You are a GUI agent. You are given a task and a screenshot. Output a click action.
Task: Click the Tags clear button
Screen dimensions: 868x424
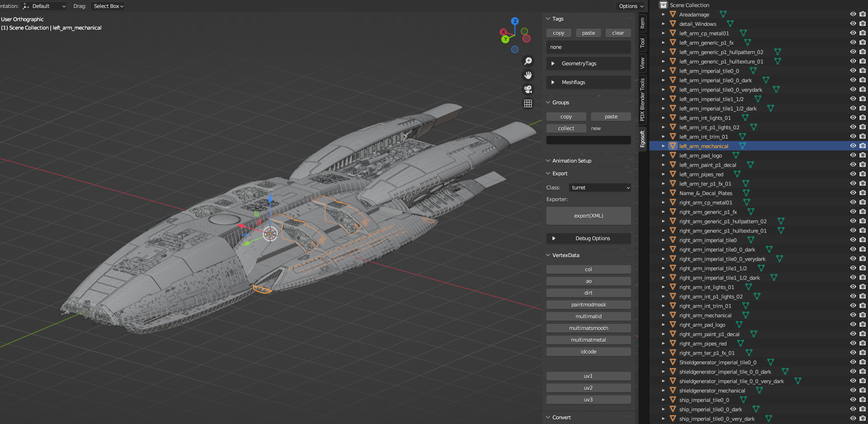[x=618, y=33]
